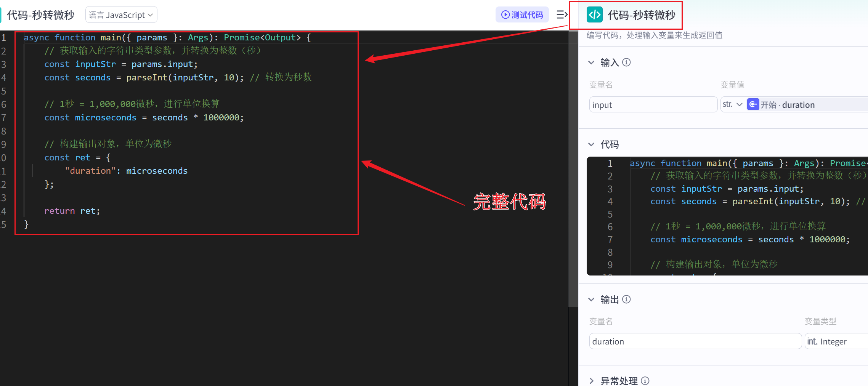Collapse the 输出 section

coord(592,300)
